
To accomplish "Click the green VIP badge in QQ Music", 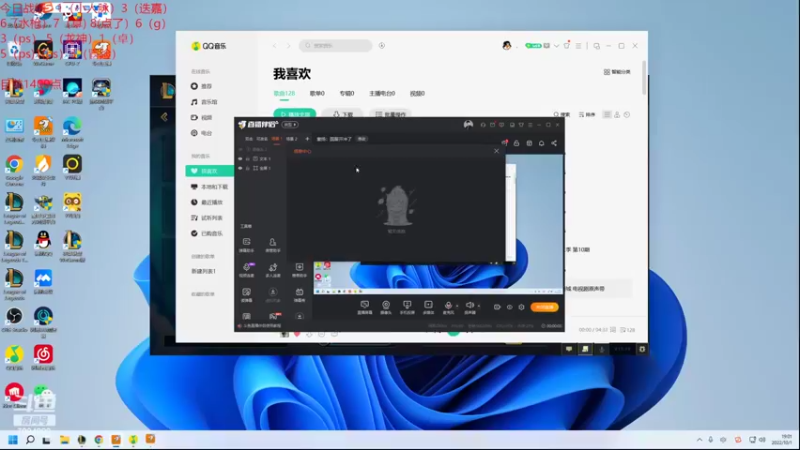I will tap(533, 45).
